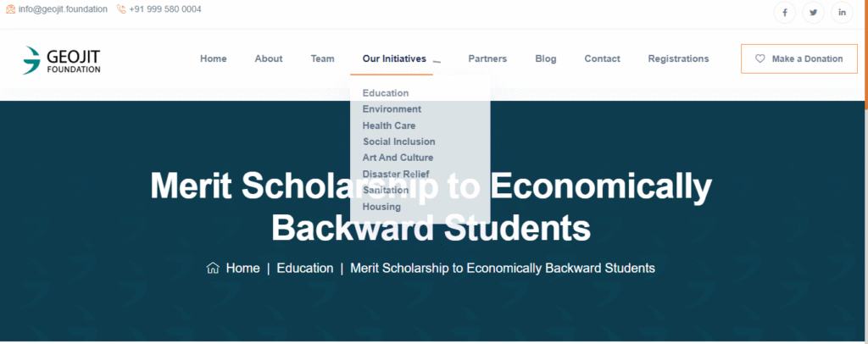868x344 pixels.
Task: Select Environment from the initiatives menu
Action: coord(392,109)
